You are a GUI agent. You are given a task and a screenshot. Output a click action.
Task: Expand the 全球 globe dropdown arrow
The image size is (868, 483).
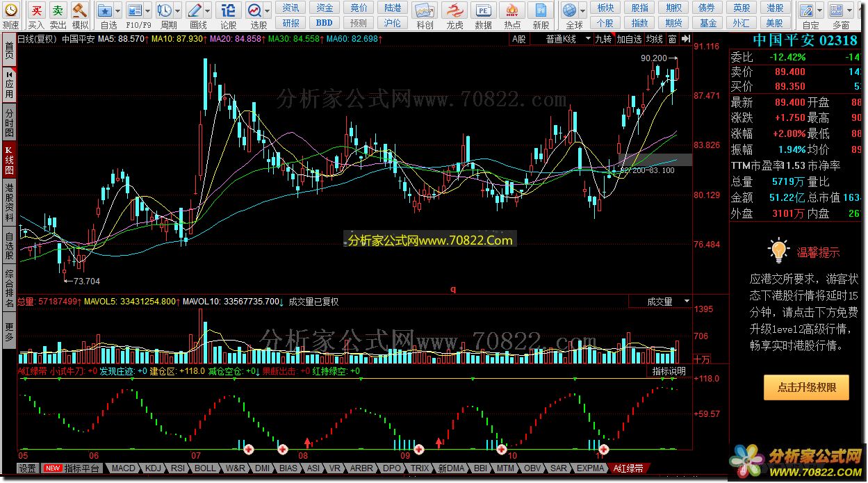[582, 10]
